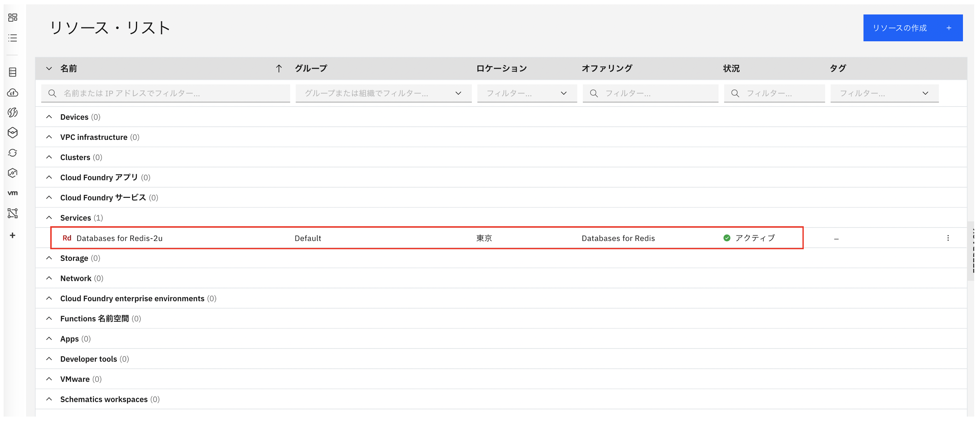Open the tags filter dropdown
980x426 pixels.
coord(884,93)
